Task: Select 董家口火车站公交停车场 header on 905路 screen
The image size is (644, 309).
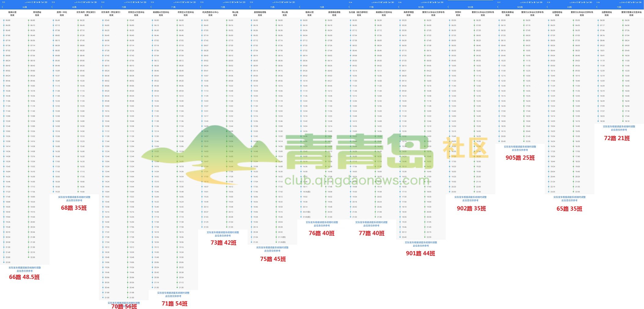Action: coord(532,14)
